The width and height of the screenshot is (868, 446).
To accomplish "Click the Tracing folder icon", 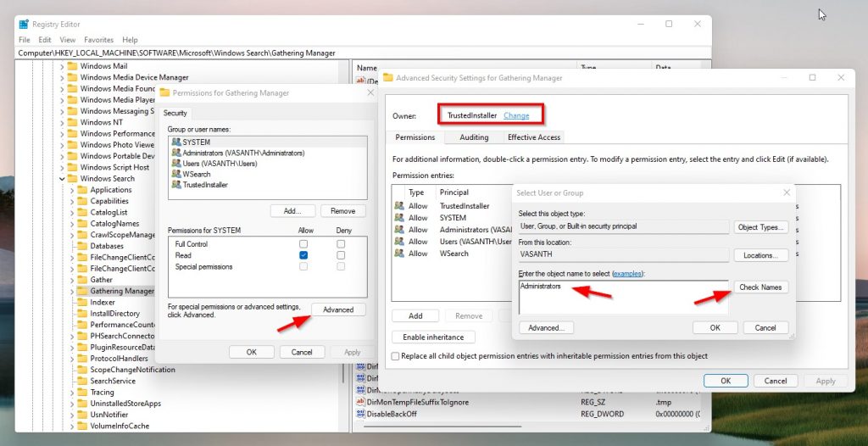I will tap(82, 393).
